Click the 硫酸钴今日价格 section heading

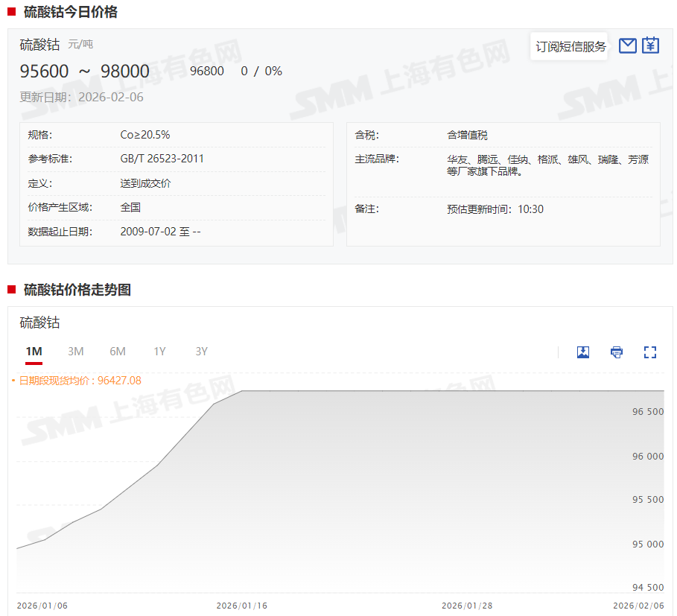tap(70, 12)
